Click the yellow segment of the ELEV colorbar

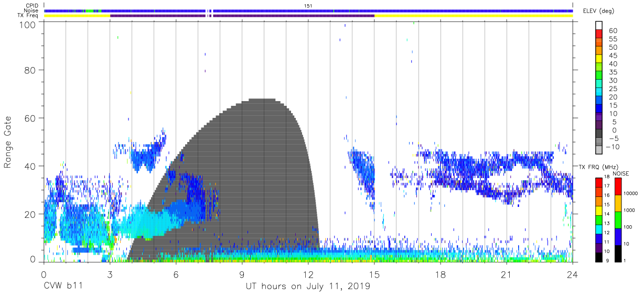pyautogui.click(x=598, y=59)
